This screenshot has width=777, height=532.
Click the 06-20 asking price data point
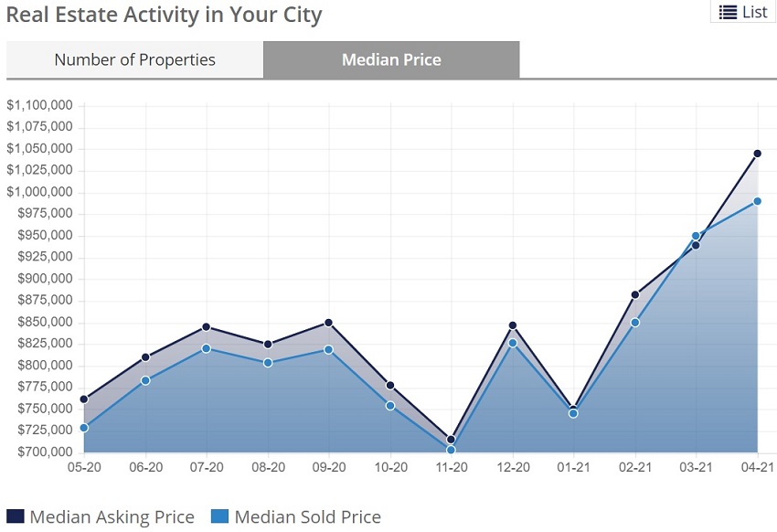(x=145, y=357)
